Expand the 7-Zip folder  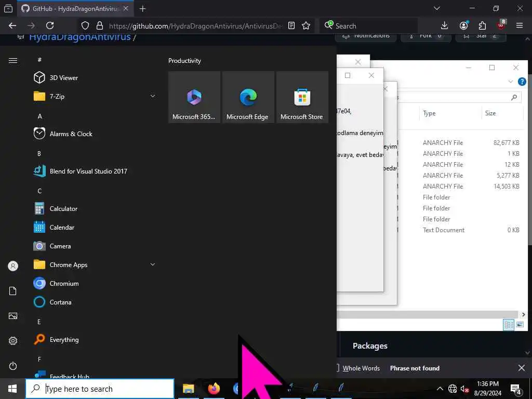[153, 96]
